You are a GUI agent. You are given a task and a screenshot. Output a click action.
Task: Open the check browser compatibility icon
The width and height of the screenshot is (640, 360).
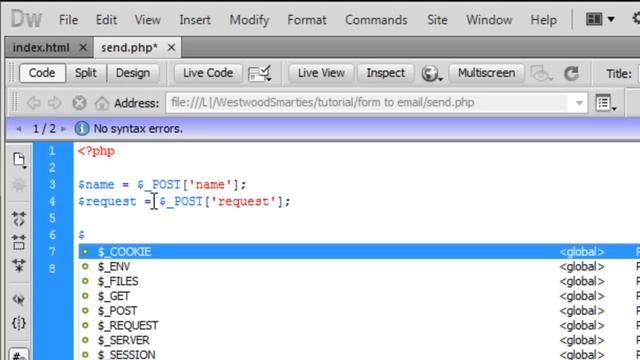pyautogui.click(x=260, y=73)
